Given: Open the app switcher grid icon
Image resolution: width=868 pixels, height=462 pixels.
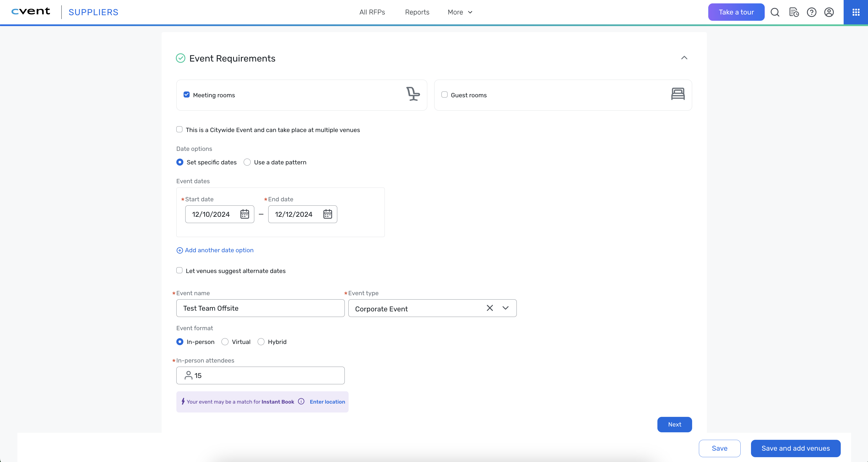Looking at the screenshot, I should point(856,13).
